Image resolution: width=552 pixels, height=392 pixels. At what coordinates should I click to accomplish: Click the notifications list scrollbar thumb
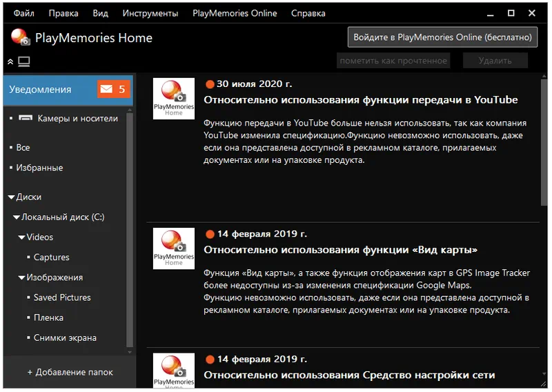pyautogui.click(x=544, y=142)
